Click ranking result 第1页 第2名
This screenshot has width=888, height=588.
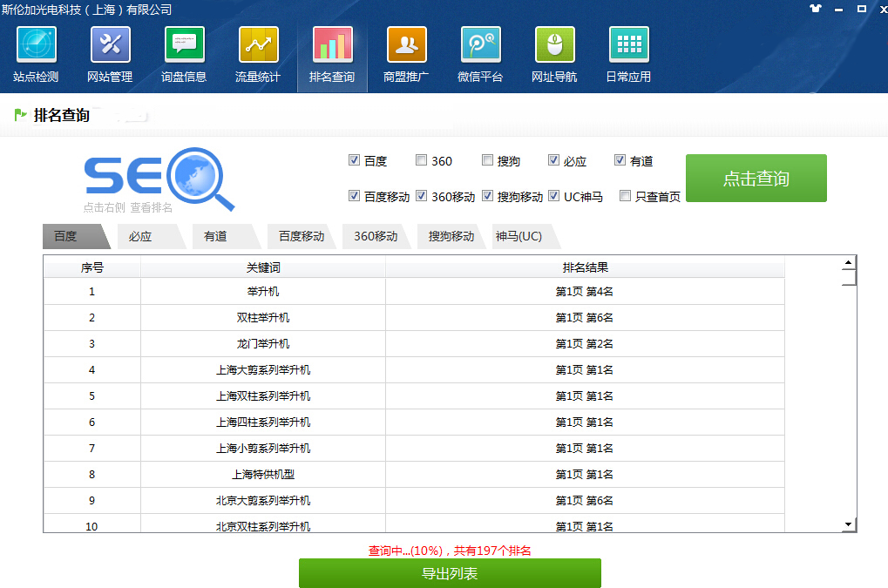click(585, 343)
